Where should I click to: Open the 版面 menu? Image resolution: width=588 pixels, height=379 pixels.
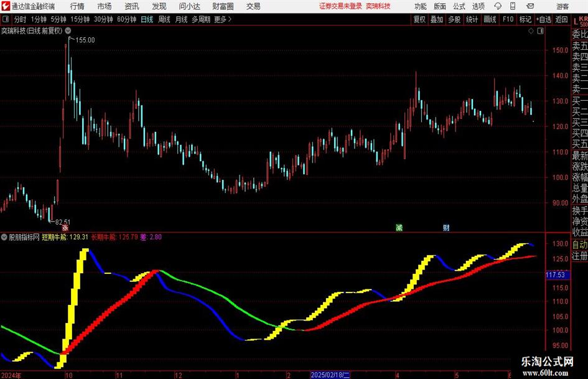440,6
